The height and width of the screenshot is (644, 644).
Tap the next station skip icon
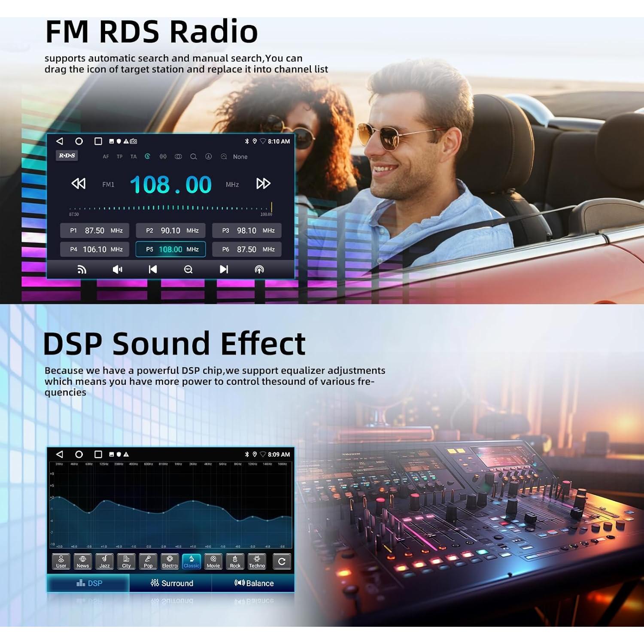click(224, 269)
